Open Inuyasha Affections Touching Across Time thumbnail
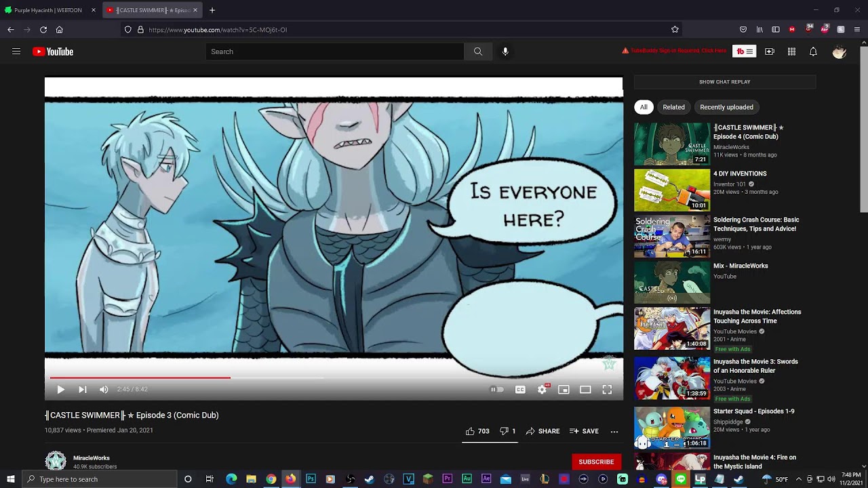 click(x=672, y=328)
